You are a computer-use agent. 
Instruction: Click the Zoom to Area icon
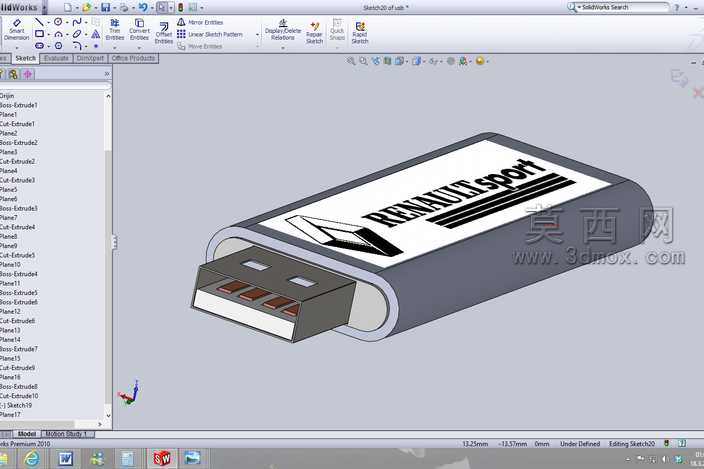[x=363, y=61]
